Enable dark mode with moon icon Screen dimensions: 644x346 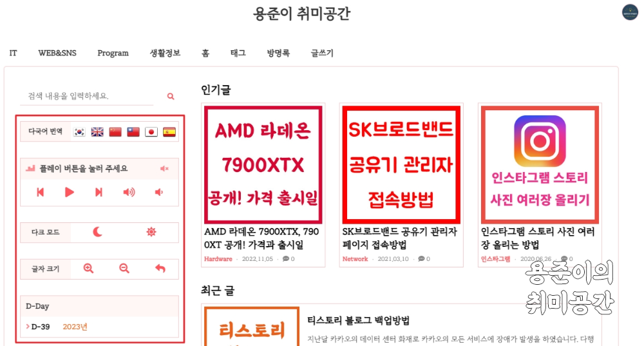pos(98,232)
